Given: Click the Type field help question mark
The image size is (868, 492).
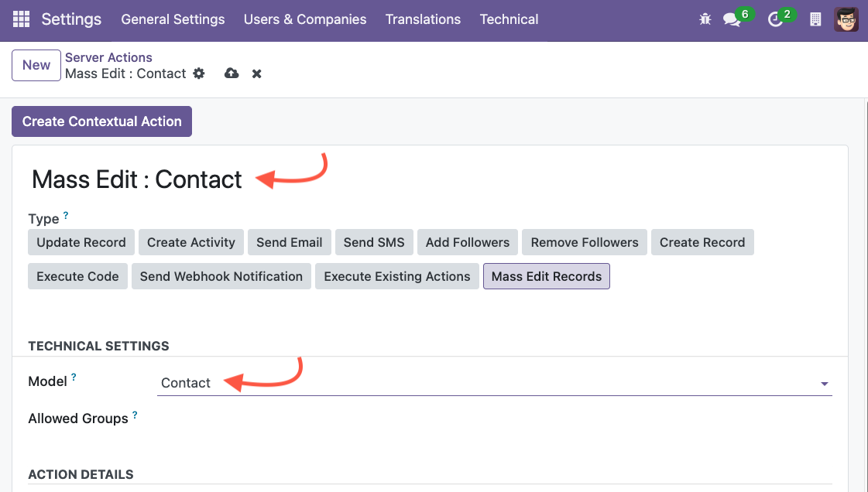Looking at the screenshot, I should click(65, 215).
